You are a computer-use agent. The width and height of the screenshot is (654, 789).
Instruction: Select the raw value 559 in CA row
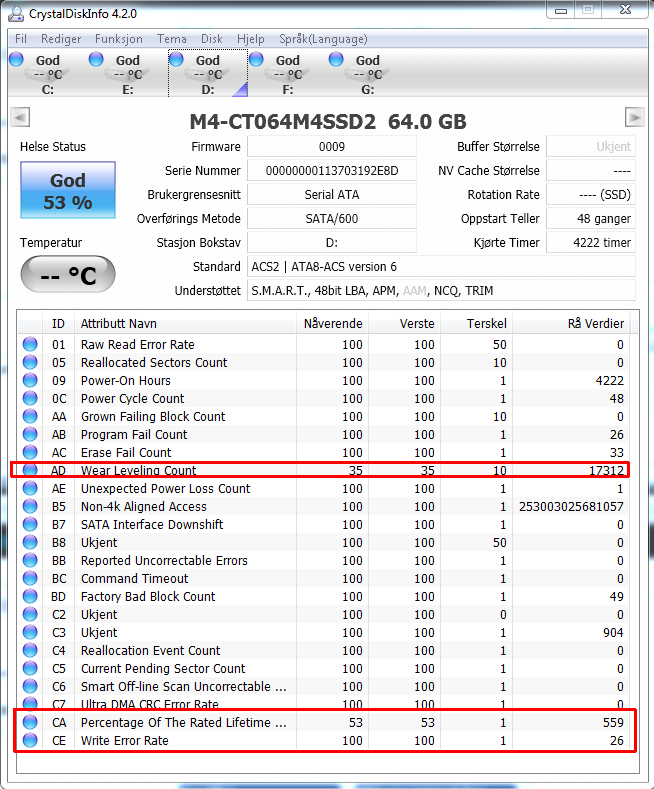613,723
